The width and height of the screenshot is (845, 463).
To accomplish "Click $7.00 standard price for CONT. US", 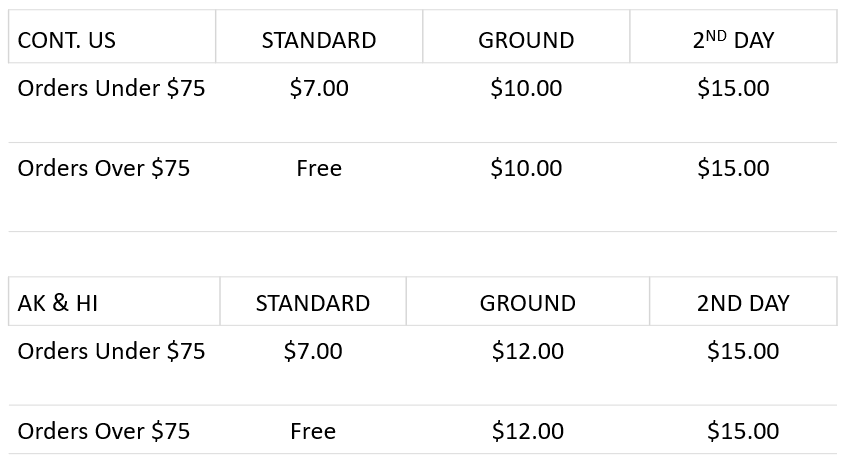I will [x=319, y=88].
